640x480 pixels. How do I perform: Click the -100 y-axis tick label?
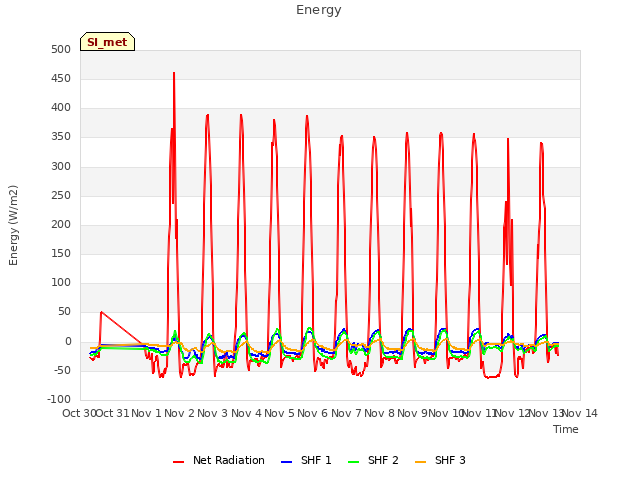click(x=59, y=399)
